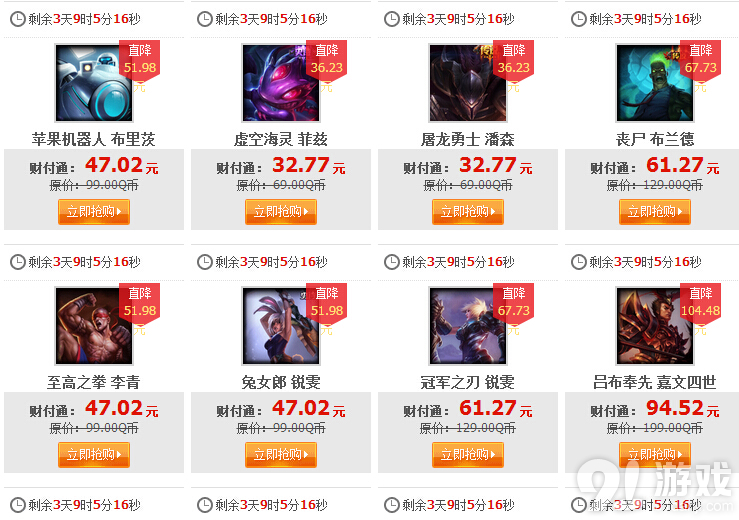
Task: View the 冠军之刃 锐雯 skin picture
Action: coord(468,326)
